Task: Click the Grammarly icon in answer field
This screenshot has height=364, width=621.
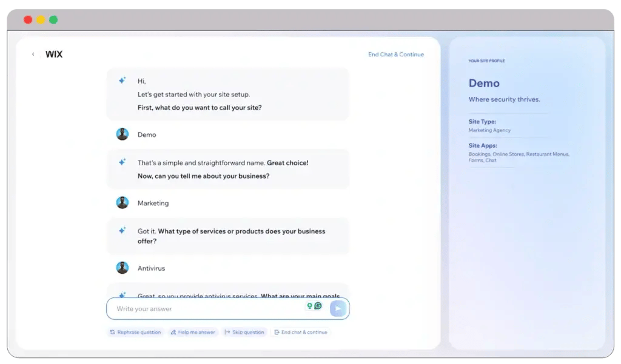Action: pos(318,306)
